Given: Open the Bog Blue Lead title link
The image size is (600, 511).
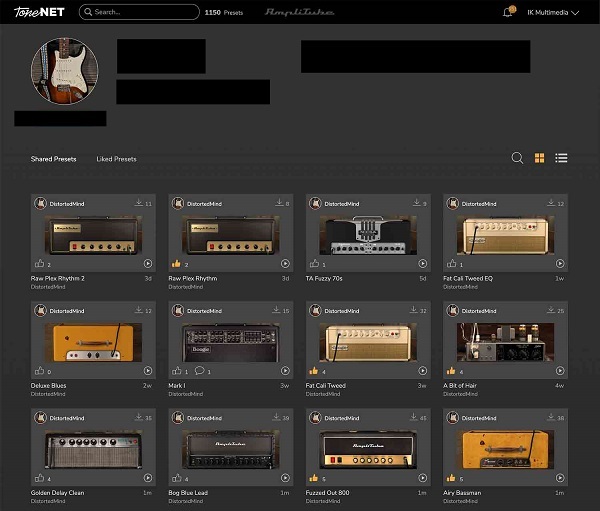Looking at the screenshot, I should click(188, 493).
